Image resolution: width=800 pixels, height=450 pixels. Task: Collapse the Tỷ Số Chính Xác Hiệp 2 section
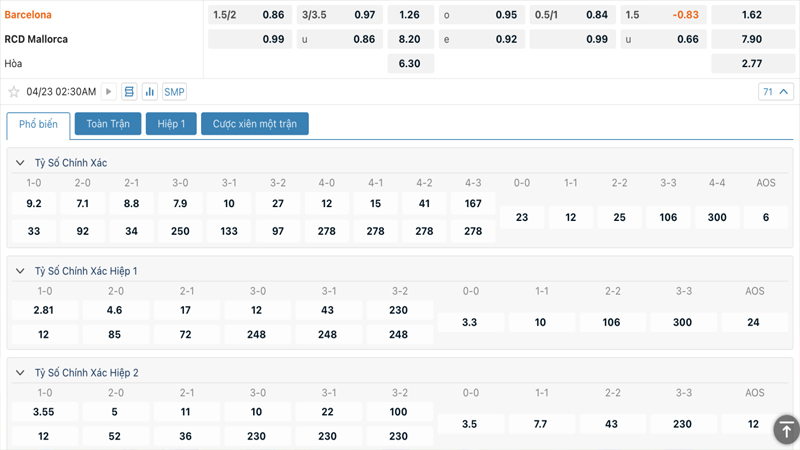point(20,373)
